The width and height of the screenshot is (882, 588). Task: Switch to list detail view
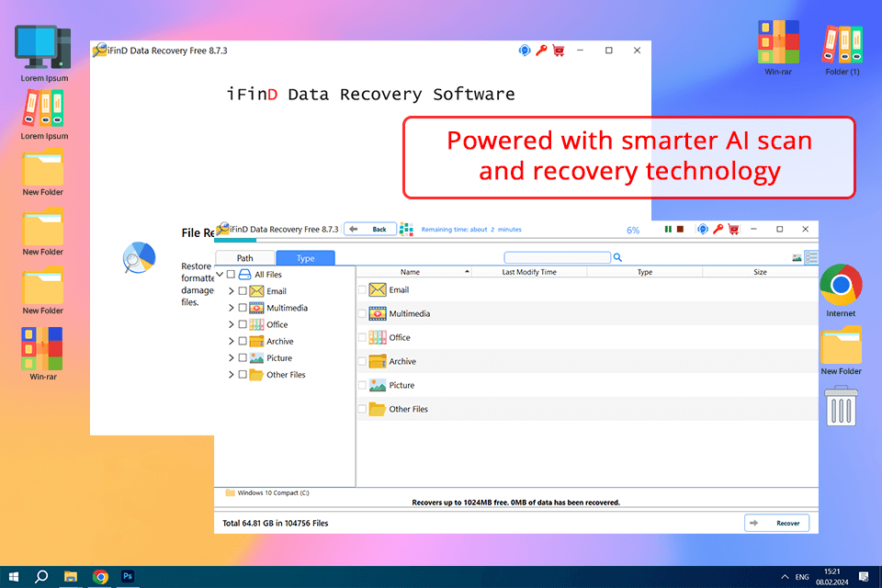811,257
